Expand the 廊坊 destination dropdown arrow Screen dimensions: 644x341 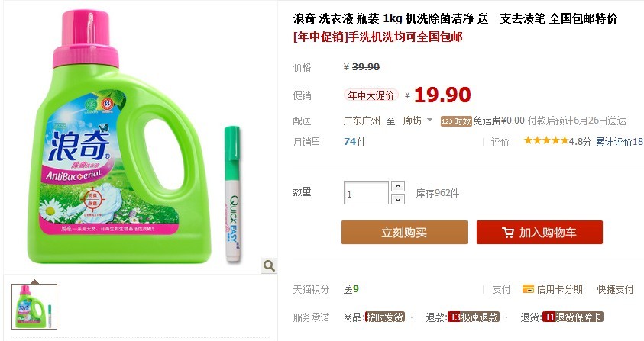click(x=429, y=121)
